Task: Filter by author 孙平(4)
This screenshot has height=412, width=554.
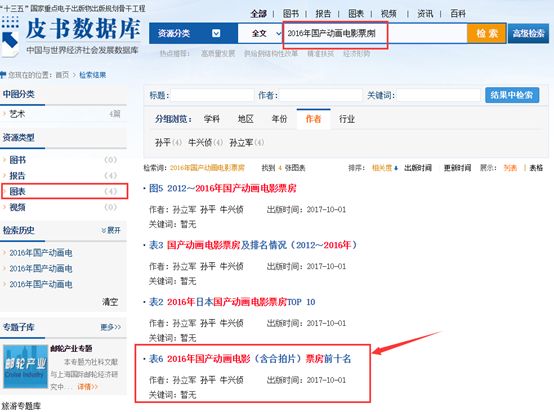Action: pos(168,143)
